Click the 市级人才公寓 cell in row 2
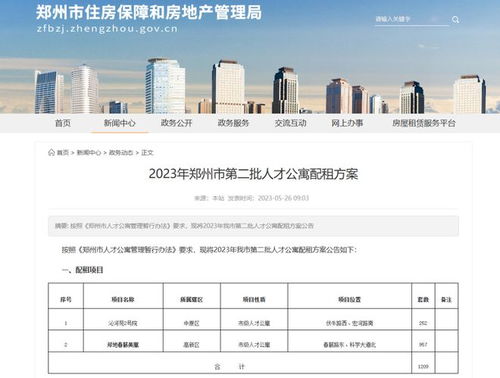Viewport: 500px width, 378px height. click(254, 345)
